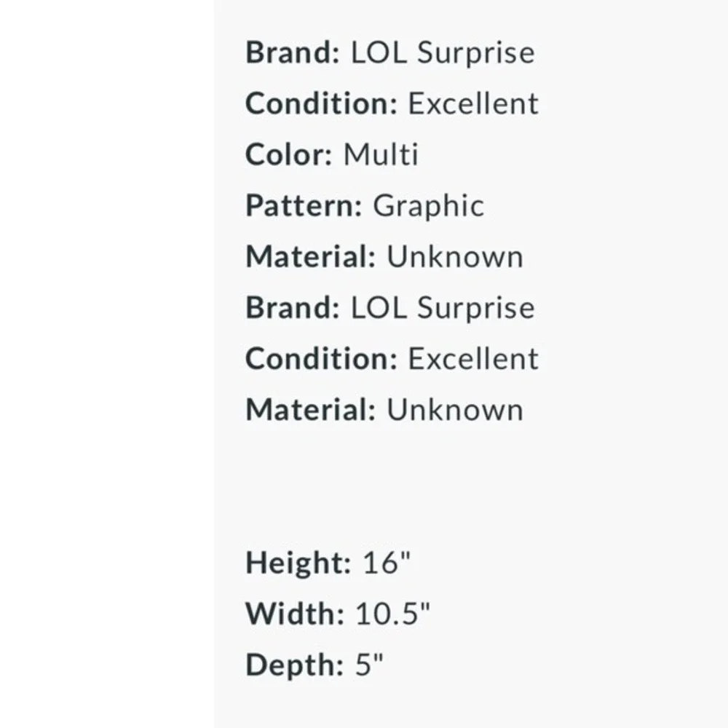Click the second Material label
This screenshot has width=728, height=728.
(311, 410)
